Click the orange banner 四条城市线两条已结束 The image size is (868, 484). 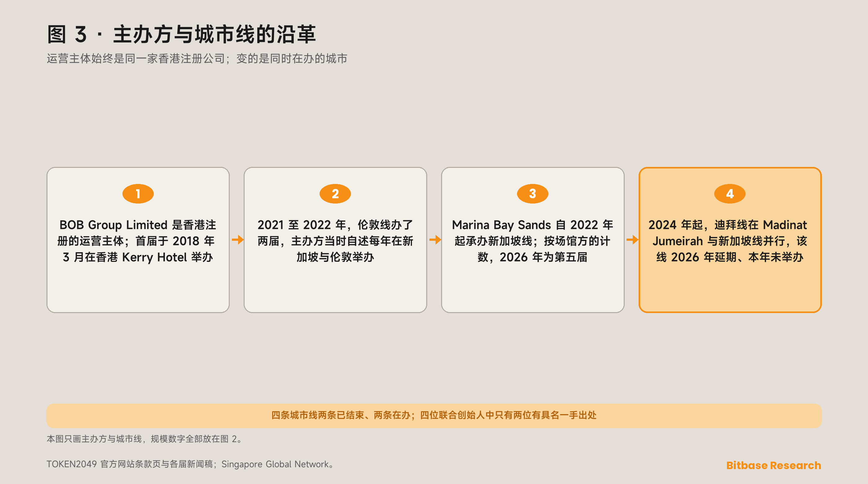click(434, 415)
